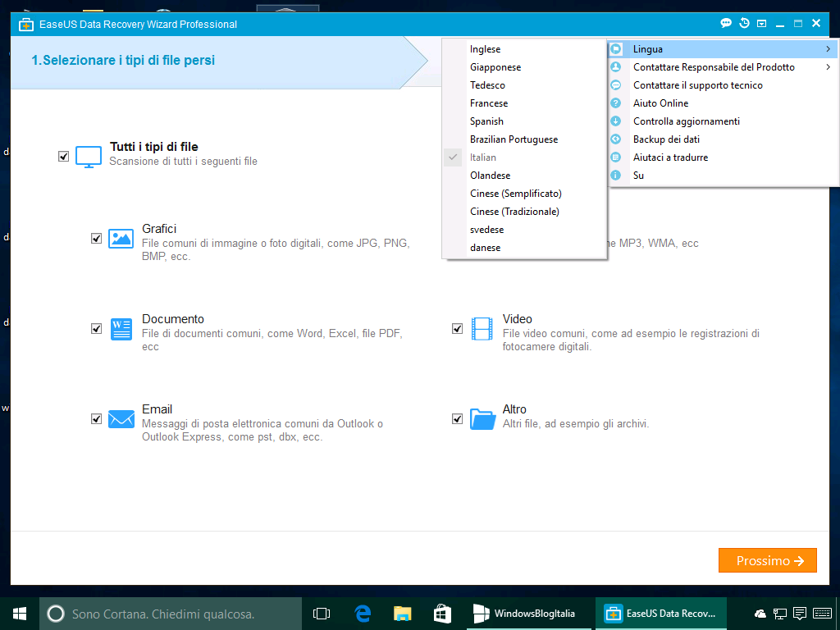The width and height of the screenshot is (840, 630).
Task: Open Task View in the taskbar
Action: 321,614
